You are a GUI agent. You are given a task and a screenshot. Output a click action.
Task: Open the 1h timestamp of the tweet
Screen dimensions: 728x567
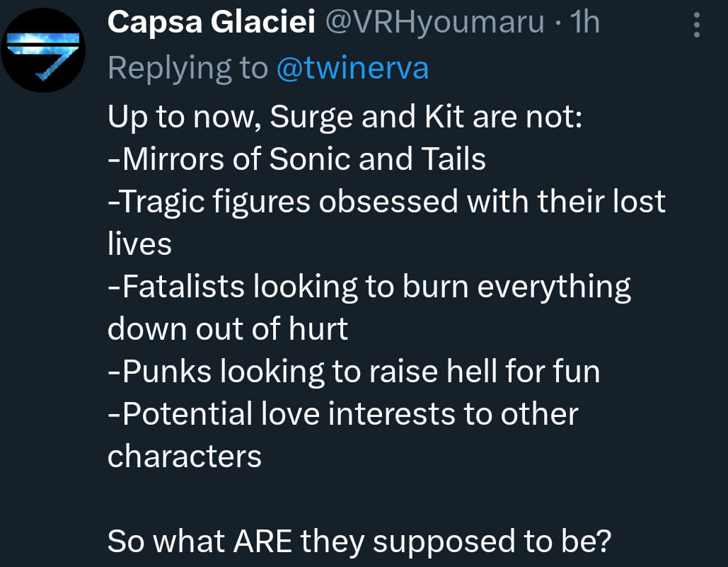pos(585,22)
